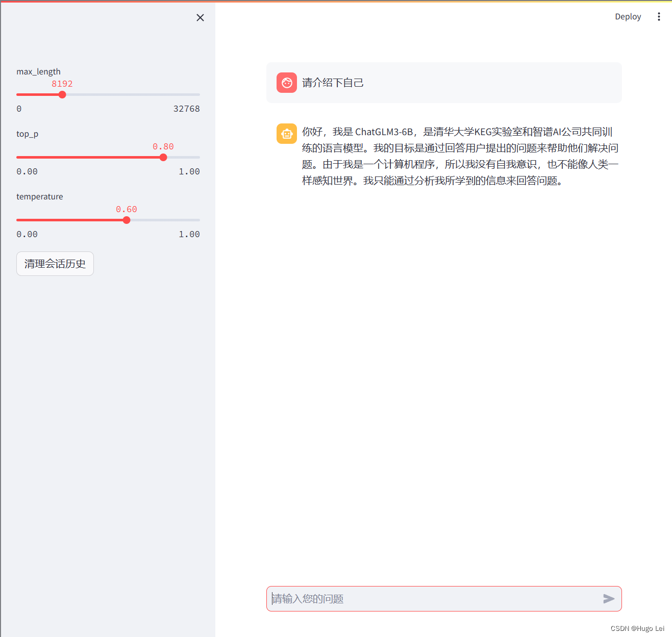Click the user avatar icon beside 请介绍下自己

point(287,83)
